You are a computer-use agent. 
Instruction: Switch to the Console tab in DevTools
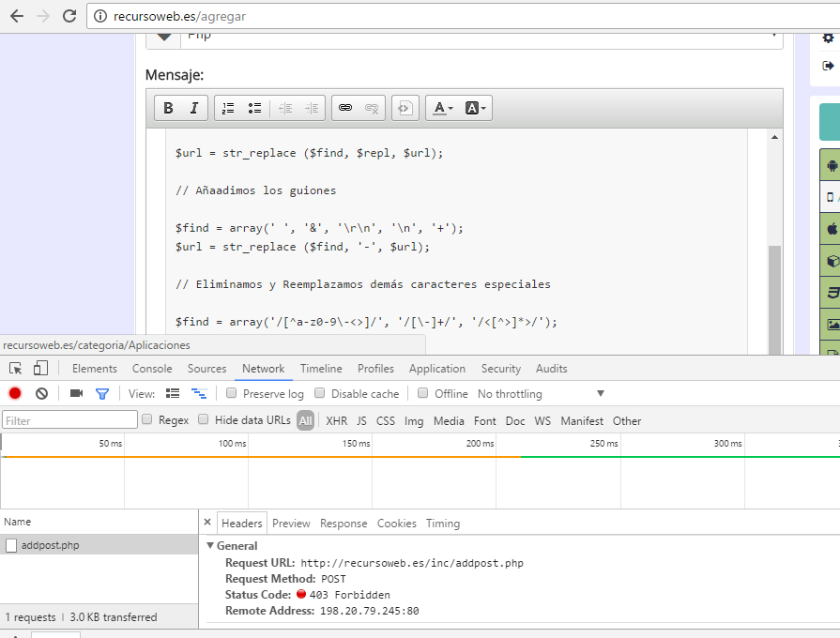152,369
